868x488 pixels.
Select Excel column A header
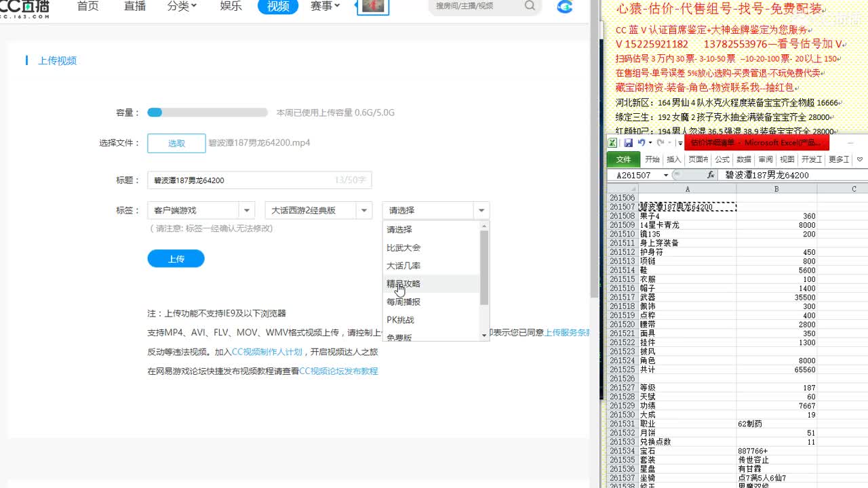(x=687, y=189)
